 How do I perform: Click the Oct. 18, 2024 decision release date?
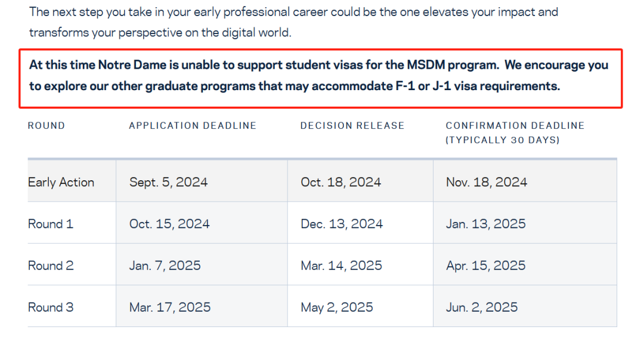pyautogui.click(x=341, y=182)
